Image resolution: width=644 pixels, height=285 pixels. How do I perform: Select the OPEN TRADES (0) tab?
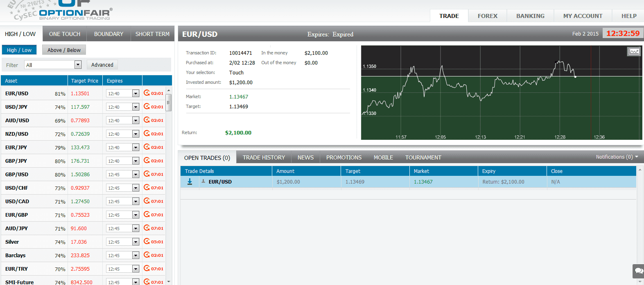(207, 158)
